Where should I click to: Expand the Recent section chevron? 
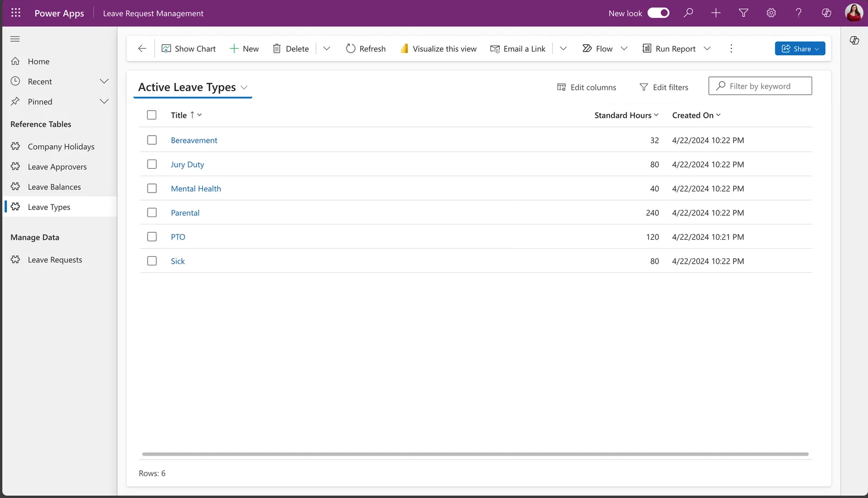pyautogui.click(x=104, y=81)
